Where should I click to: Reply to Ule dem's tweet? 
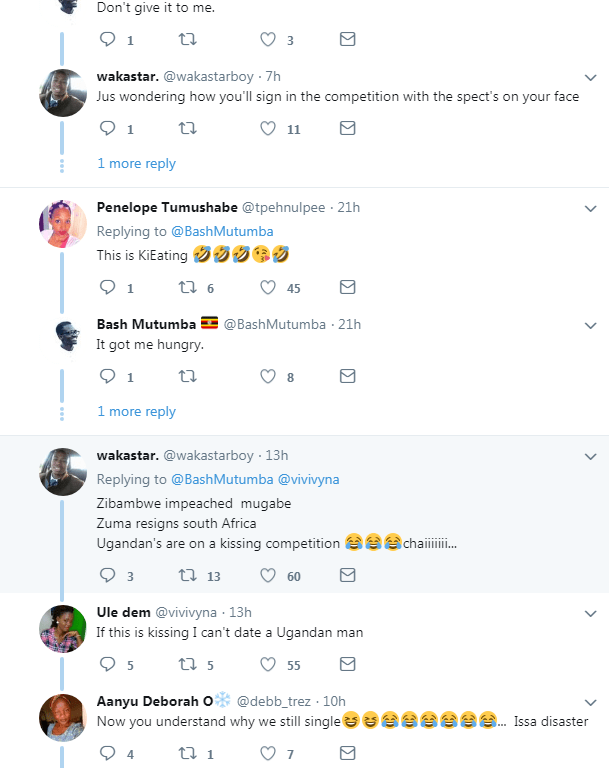coord(109,664)
